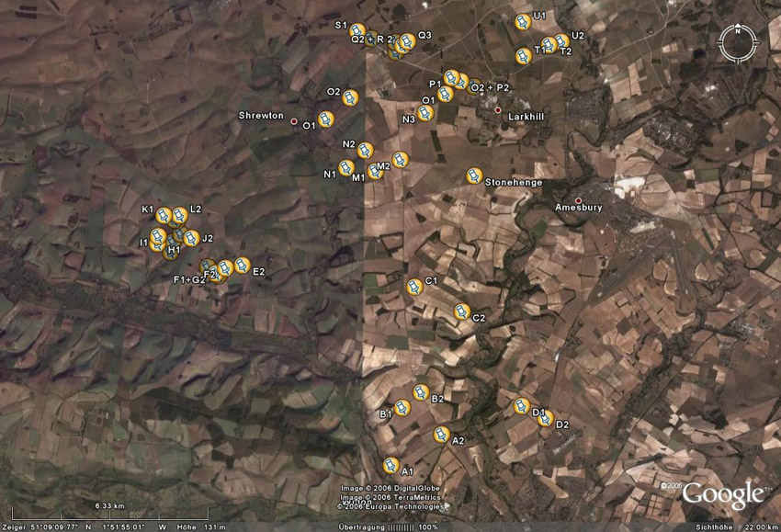
Task: Select the D2 placemark icon
Action: pyautogui.click(x=545, y=418)
